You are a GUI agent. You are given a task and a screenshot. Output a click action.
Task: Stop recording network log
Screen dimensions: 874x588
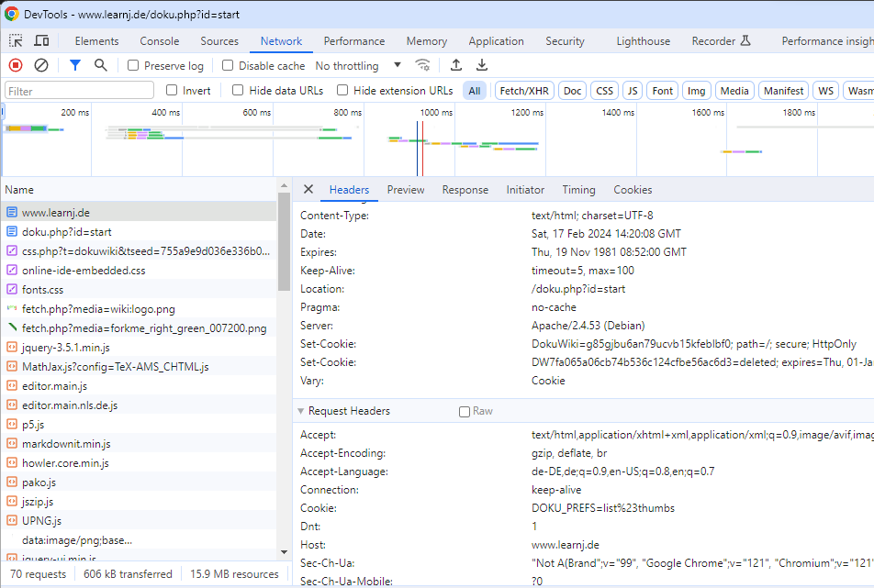pyautogui.click(x=16, y=65)
